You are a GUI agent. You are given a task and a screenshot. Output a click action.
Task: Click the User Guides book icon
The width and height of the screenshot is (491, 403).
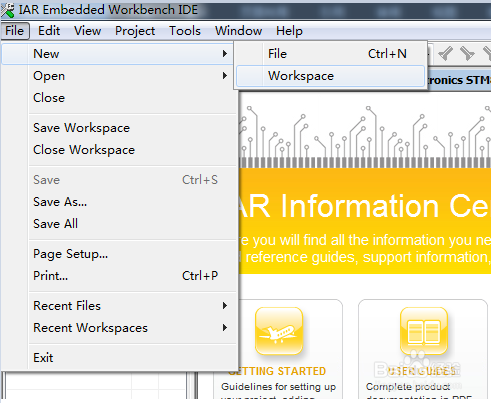(x=424, y=331)
